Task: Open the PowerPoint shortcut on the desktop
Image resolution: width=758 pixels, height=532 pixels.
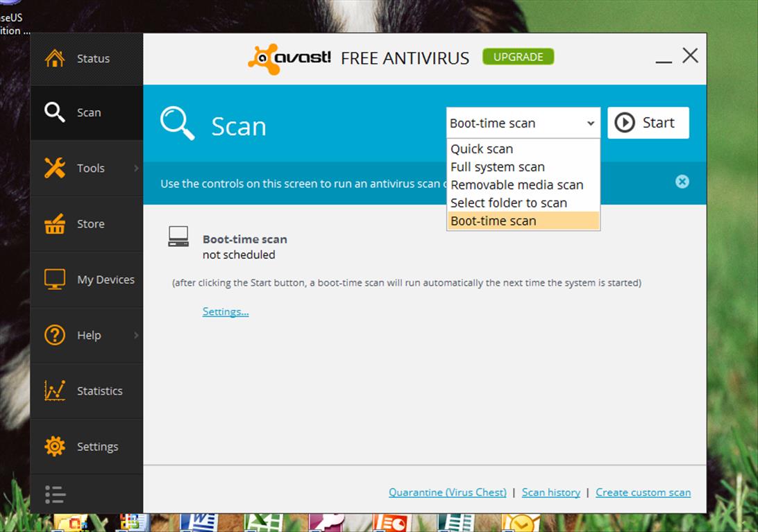Action: tap(391, 523)
